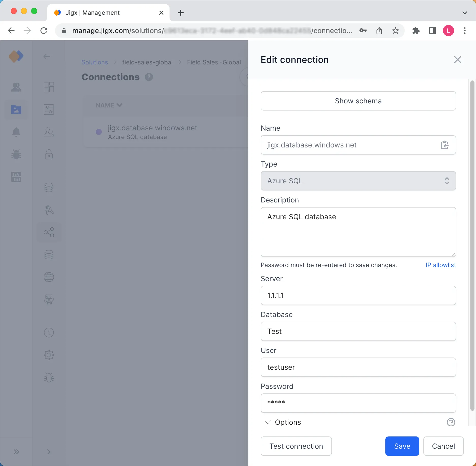The height and width of the screenshot is (466, 476).
Task: Click the browser back arrow
Action: [11, 31]
